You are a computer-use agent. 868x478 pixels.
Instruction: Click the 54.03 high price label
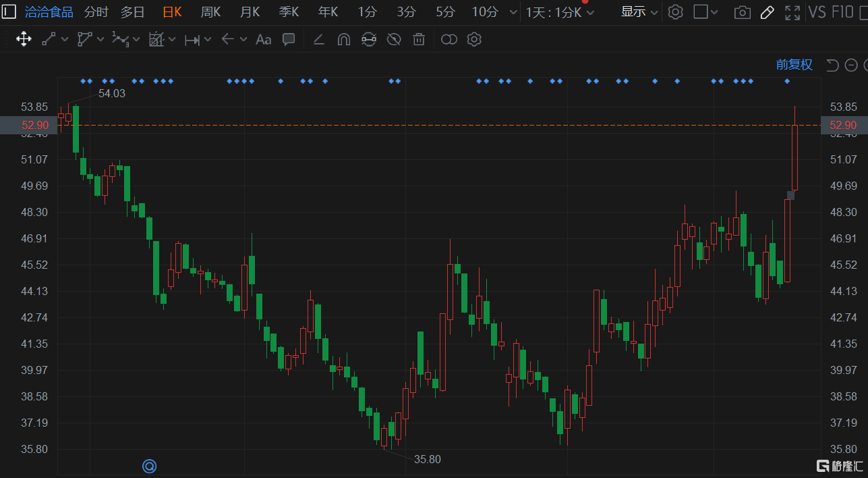112,94
